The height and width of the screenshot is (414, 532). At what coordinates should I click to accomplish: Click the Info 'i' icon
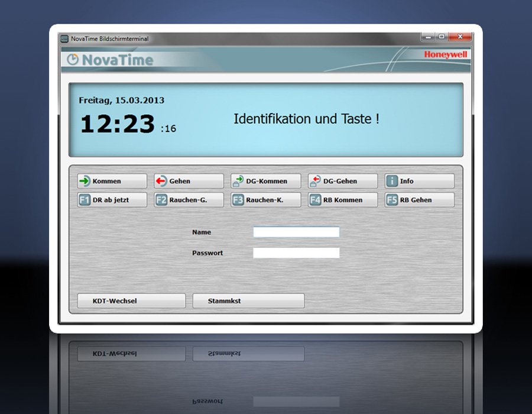click(x=392, y=181)
